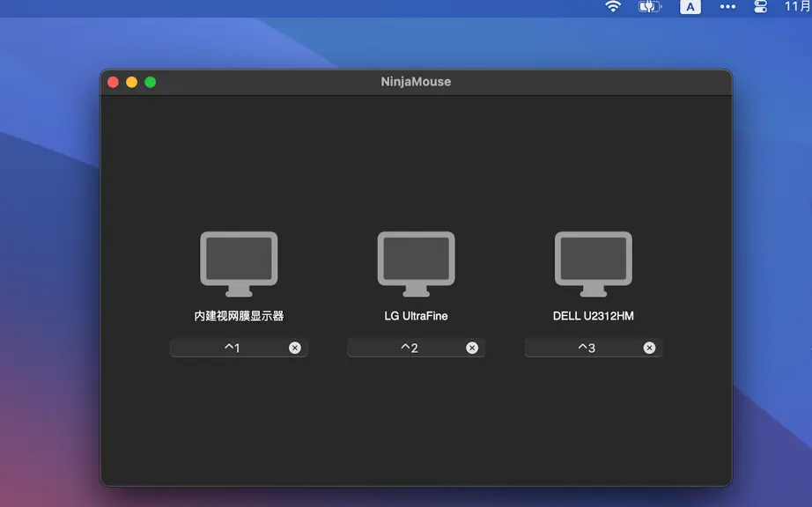Close the NinjaMouse window

click(x=113, y=82)
